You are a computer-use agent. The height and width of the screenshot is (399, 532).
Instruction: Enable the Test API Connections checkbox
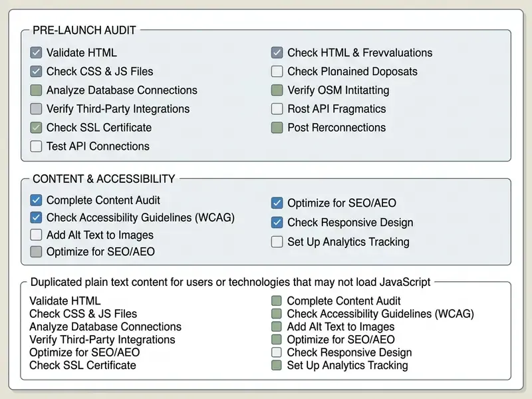(x=36, y=146)
